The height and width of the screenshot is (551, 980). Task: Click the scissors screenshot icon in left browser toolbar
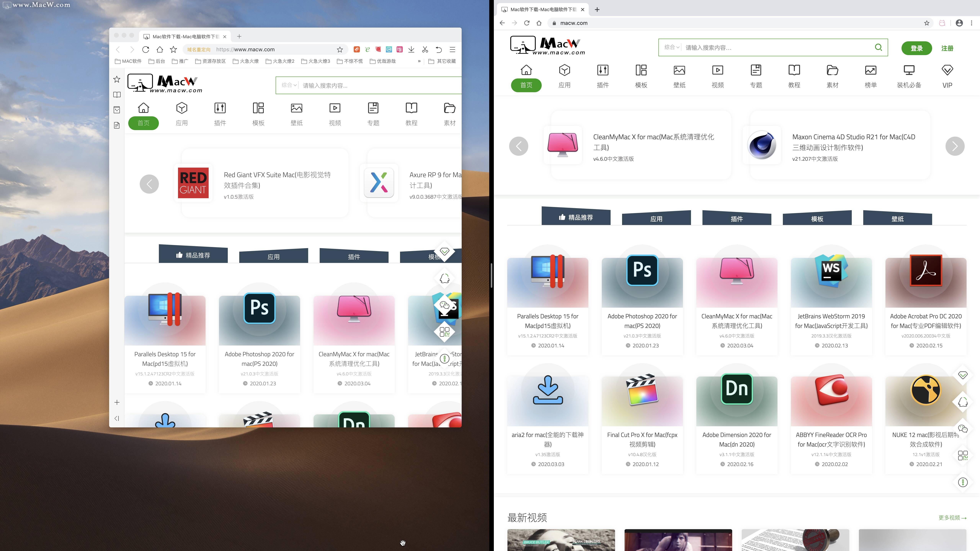pos(425,49)
